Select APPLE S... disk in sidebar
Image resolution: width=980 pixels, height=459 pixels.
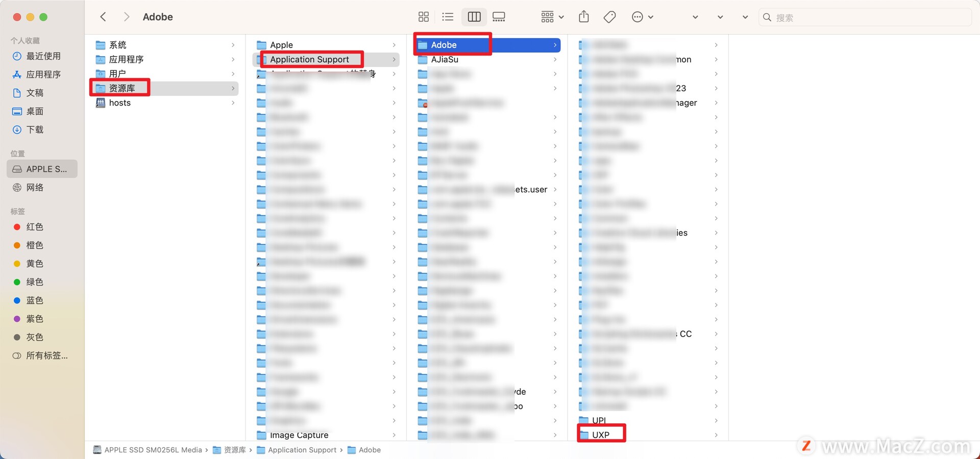click(42, 169)
